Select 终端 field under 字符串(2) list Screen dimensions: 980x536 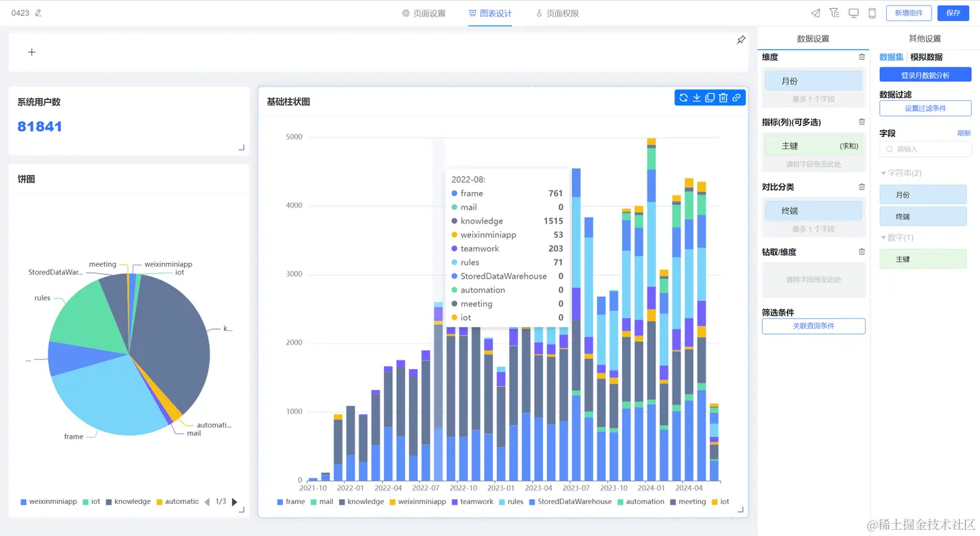[923, 217]
